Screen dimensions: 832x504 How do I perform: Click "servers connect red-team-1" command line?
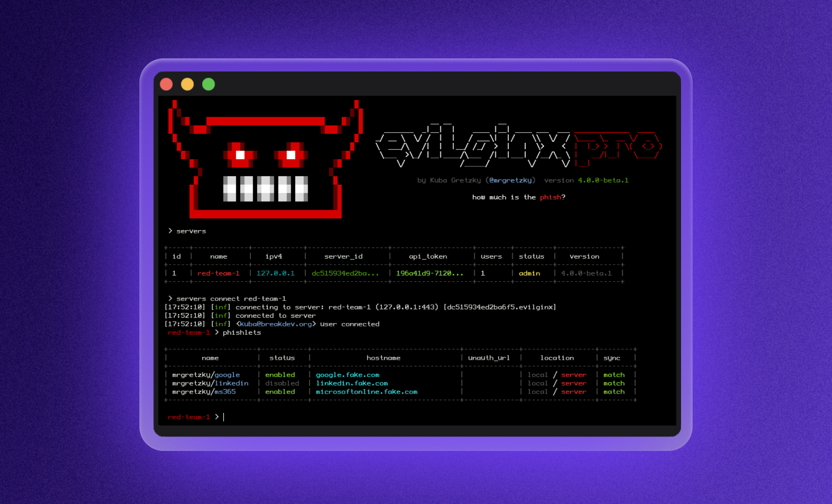click(227, 299)
